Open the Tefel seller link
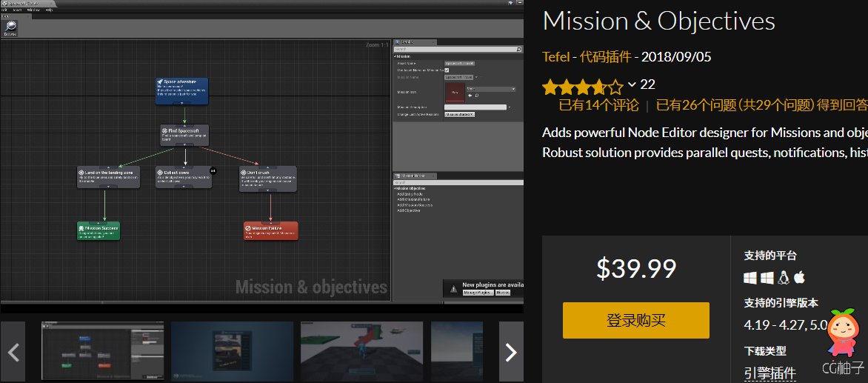The width and height of the screenshot is (868, 383). pyautogui.click(x=556, y=56)
